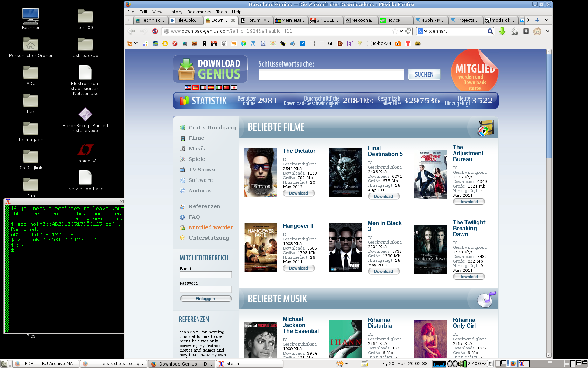This screenshot has width=588, height=368.
Task: Open the Google Drive bookmark icon
Action: pyautogui.click(x=165, y=43)
